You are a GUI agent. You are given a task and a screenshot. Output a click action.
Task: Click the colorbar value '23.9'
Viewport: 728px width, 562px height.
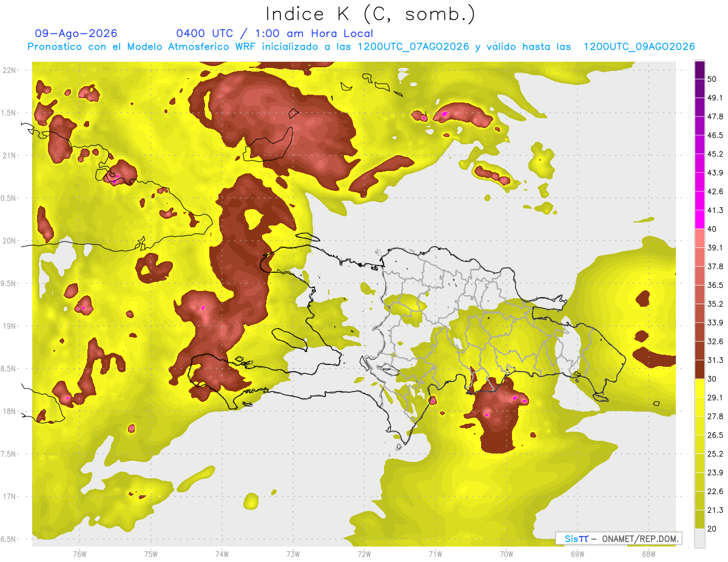click(715, 473)
